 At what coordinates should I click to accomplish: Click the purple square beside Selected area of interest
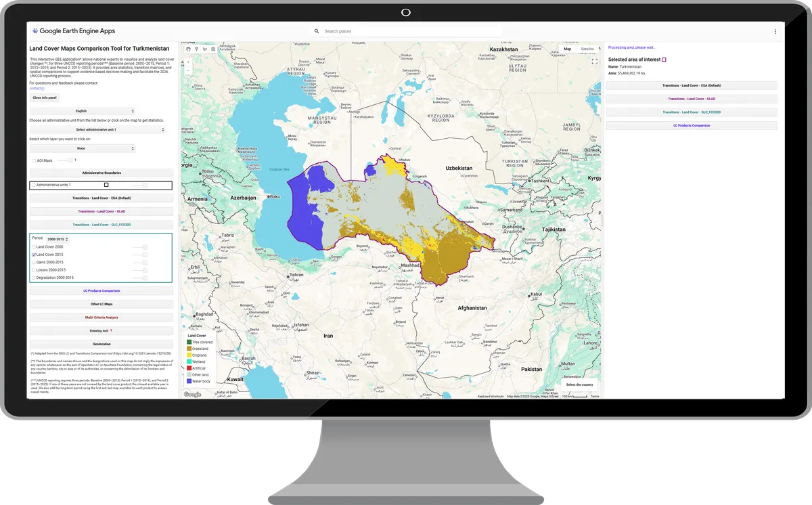click(x=664, y=60)
